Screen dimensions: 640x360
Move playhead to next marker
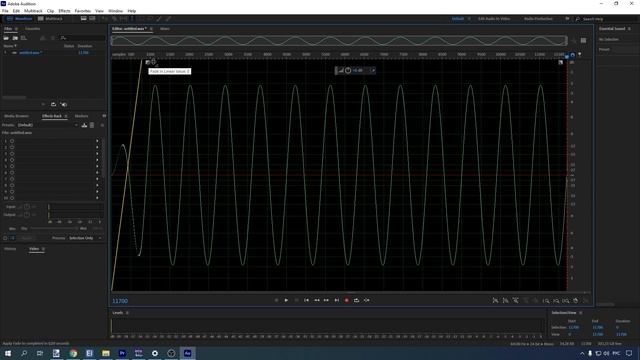337,300
